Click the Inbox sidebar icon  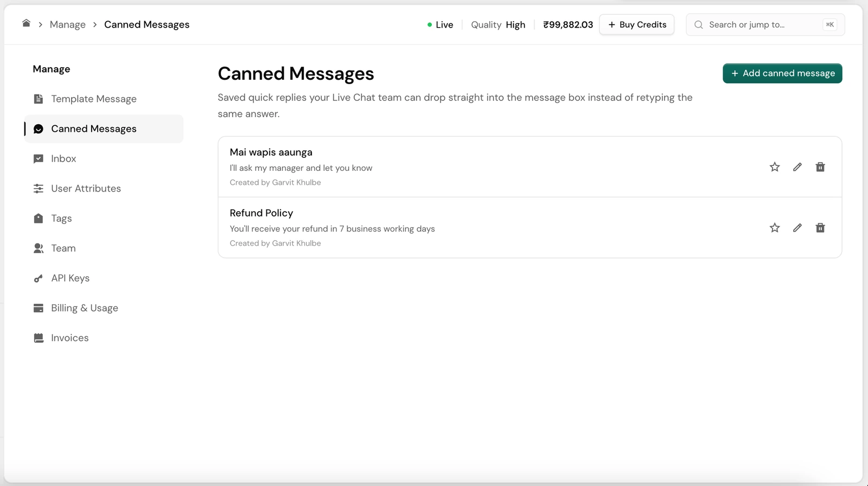[x=39, y=158]
